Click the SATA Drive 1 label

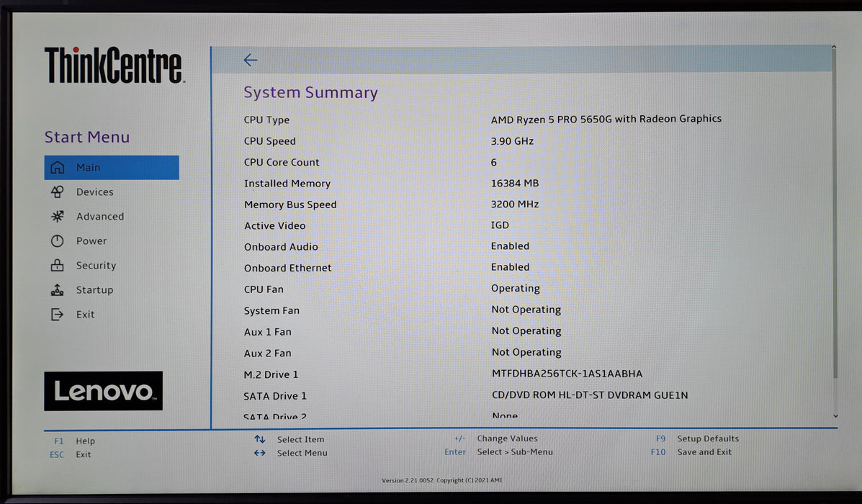[x=275, y=396]
